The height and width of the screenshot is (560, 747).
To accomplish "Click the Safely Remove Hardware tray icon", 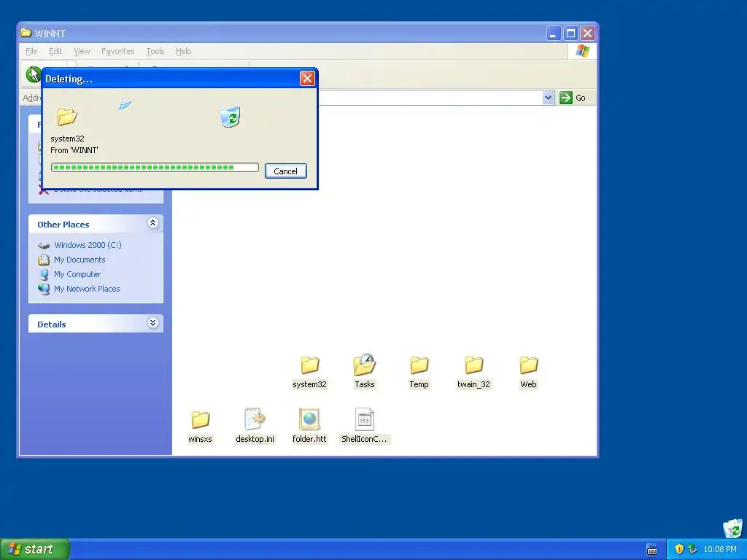I will coord(692,549).
